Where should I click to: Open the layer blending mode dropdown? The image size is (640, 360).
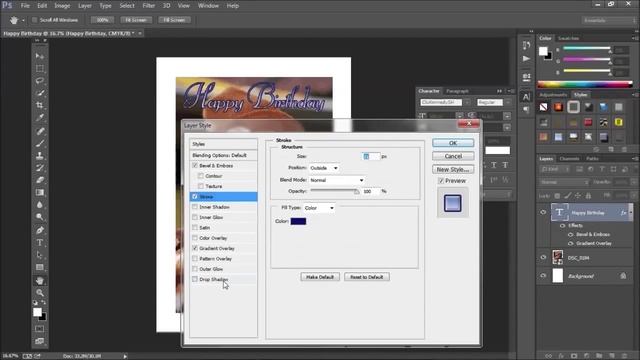[x=564, y=182]
